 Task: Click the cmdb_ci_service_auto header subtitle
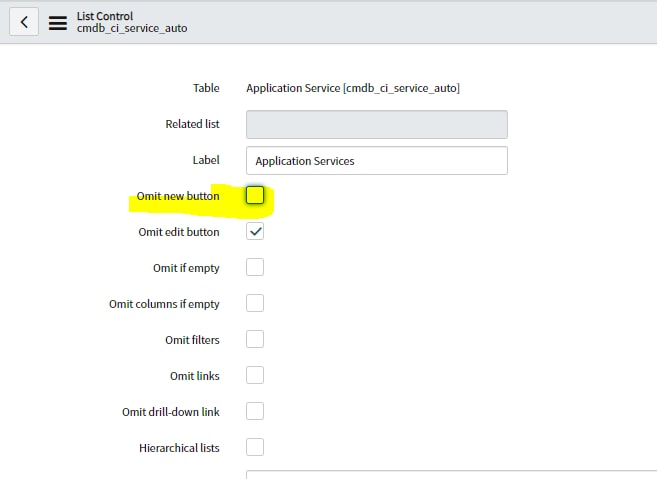pos(132,28)
